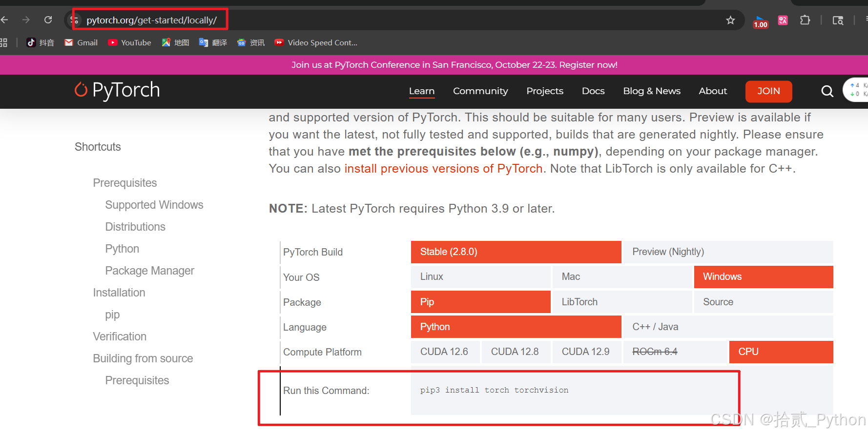Select the Source package option
The image size is (868, 434).
pyautogui.click(x=764, y=302)
